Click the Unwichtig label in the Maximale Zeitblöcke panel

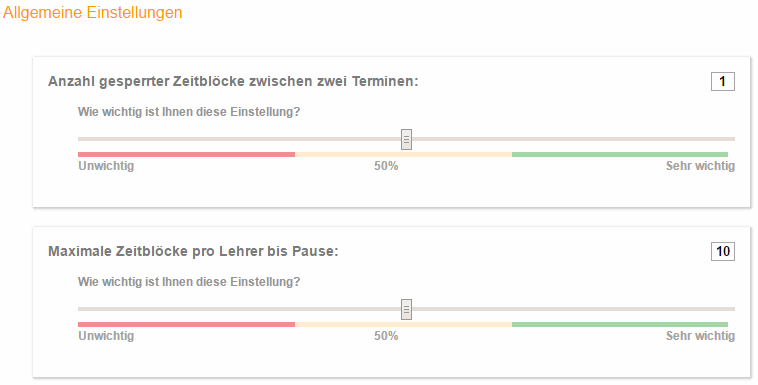click(x=106, y=336)
